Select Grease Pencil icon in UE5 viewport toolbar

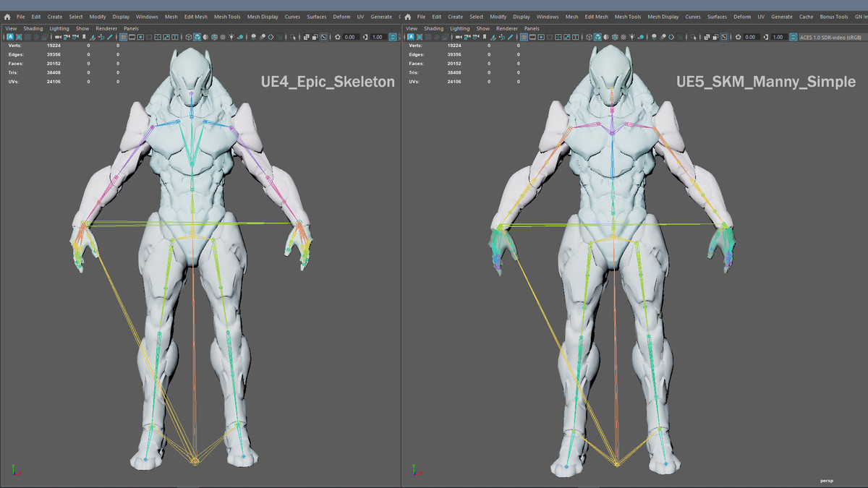pyautogui.click(x=510, y=37)
